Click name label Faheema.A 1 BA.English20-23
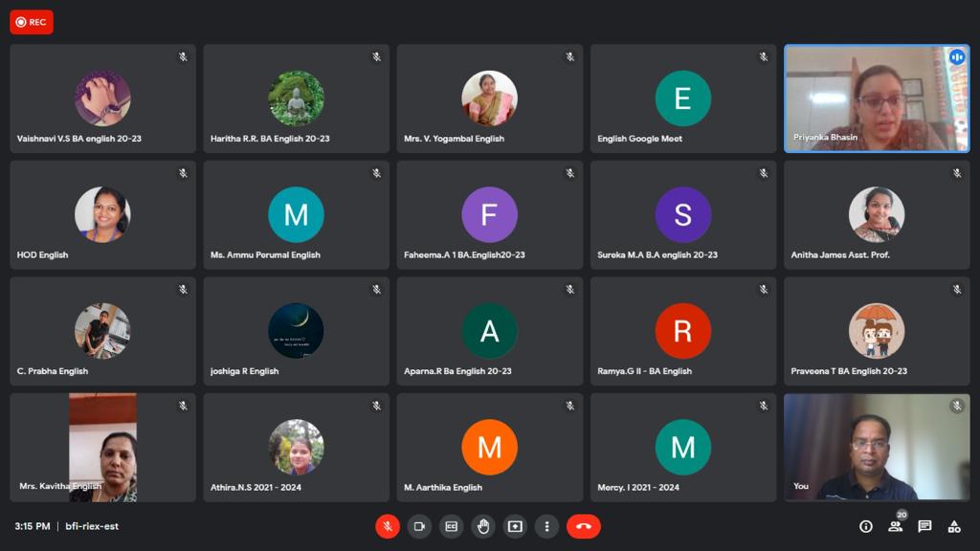The width and height of the screenshot is (980, 551). coord(464,254)
